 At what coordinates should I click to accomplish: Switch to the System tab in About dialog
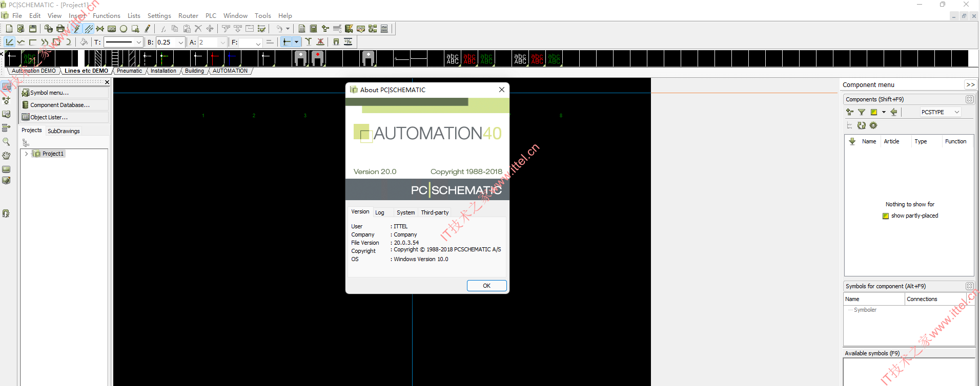coord(405,212)
